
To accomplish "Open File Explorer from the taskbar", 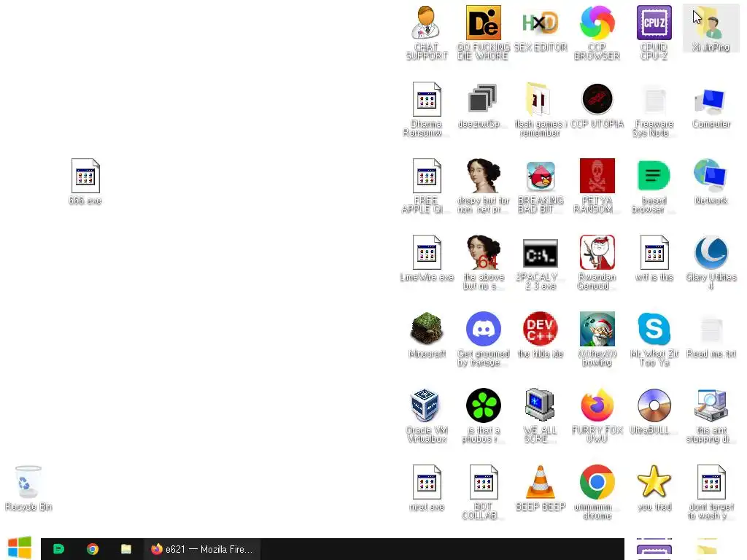I will tap(126, 549).
